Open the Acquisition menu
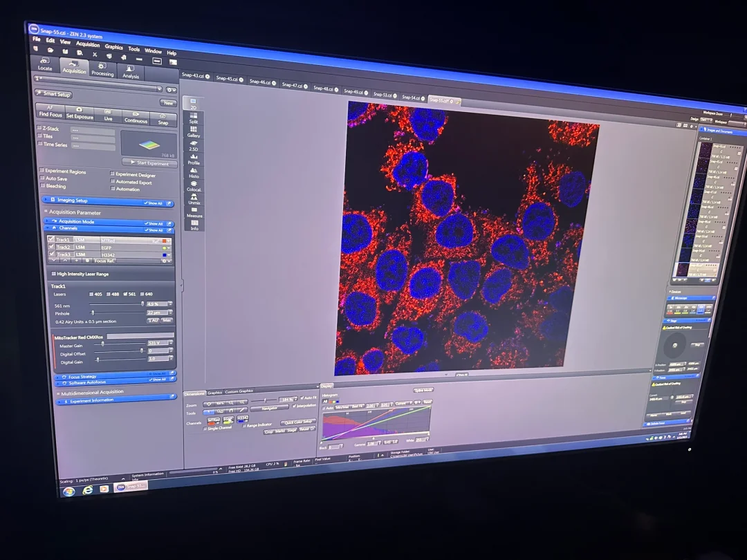The image size is (747, 560). (x=88, y=44)
